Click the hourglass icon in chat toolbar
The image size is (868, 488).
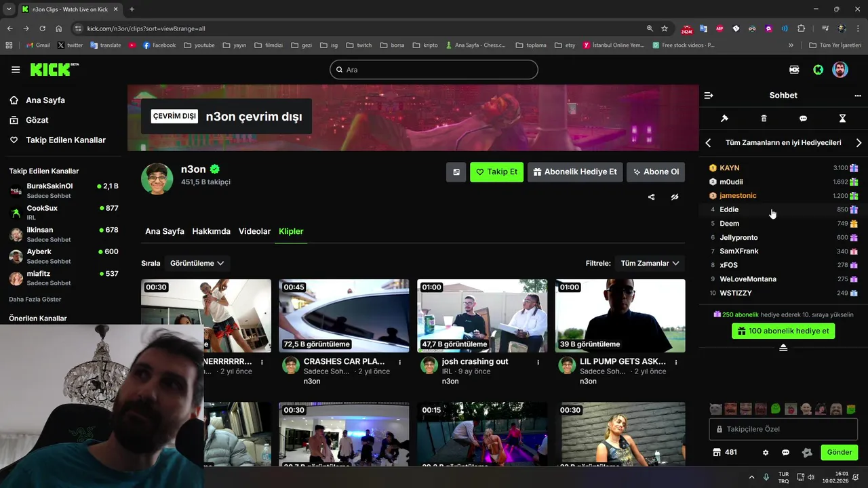click(x=842, y=119)
